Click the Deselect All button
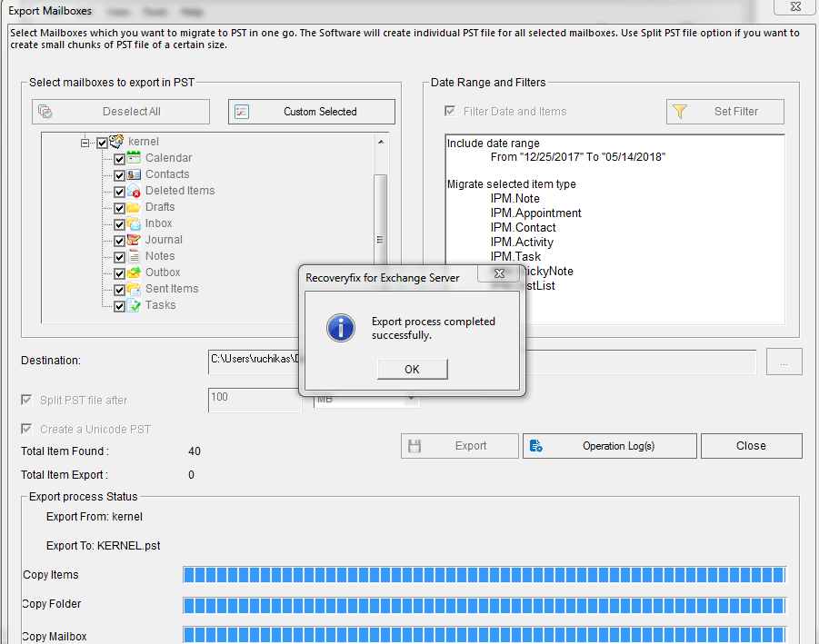This screenshot has width=819, height=644. [121, 112]
